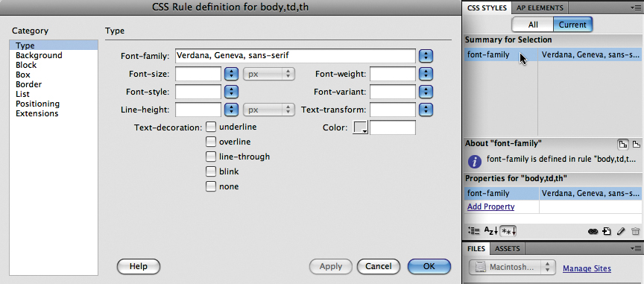
Task: Click the Attach Style Sheet link icon
Action: pos(593,231)
